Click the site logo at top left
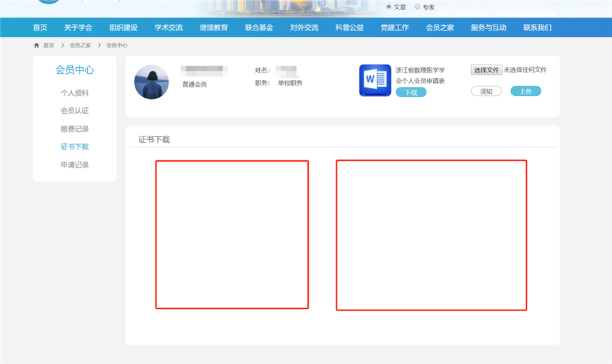The height and width of the screenshot is (364, 612). (x=48, y=3)
